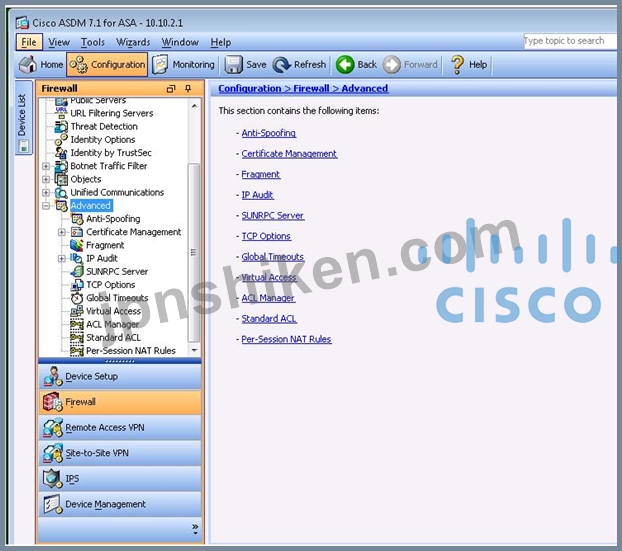Click the Identity Options icon

click(x=61, y=140)
